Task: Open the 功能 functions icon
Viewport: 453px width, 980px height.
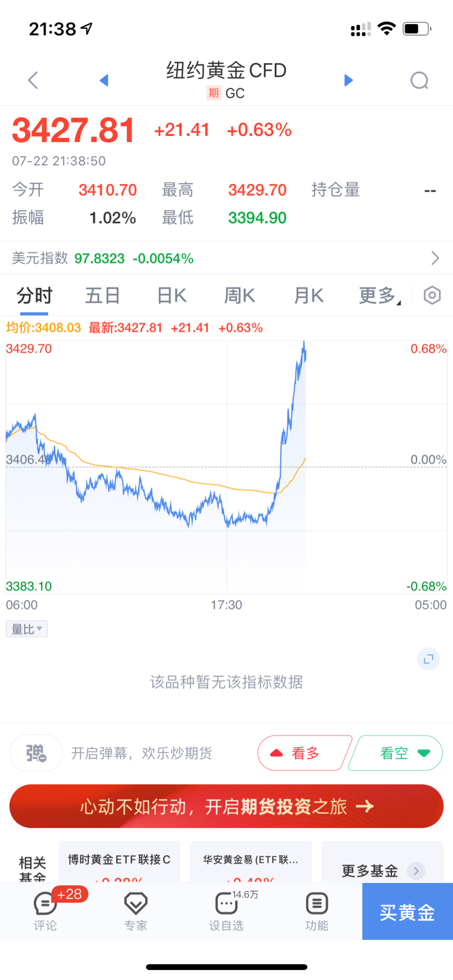Action: [317, 911]
